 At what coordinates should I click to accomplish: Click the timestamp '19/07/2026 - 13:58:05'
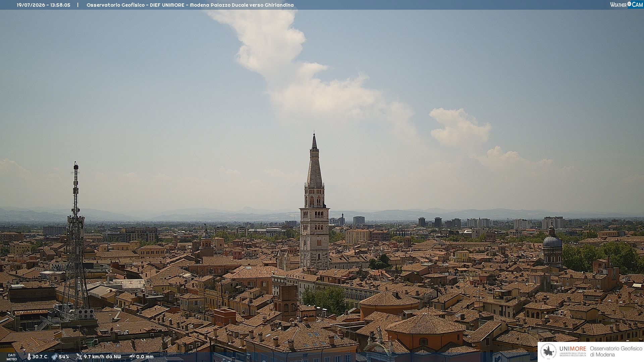tap(44, 5)
